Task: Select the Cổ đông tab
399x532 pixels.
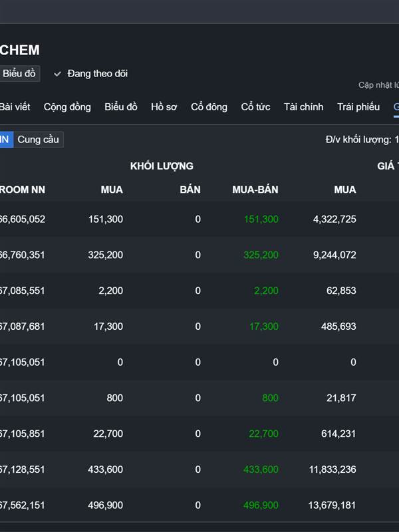Action: click(x=209, y=107)
